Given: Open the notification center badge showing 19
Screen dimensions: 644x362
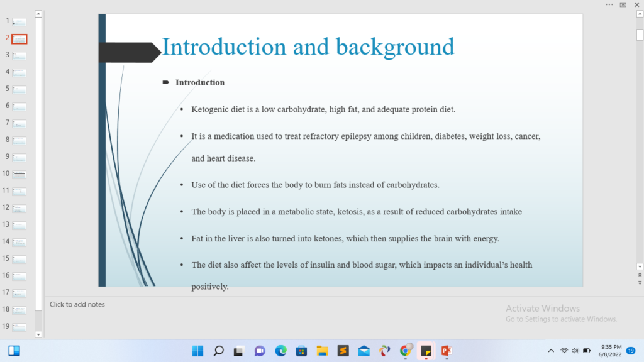Looking at the screenshot, I should (631, 351).
